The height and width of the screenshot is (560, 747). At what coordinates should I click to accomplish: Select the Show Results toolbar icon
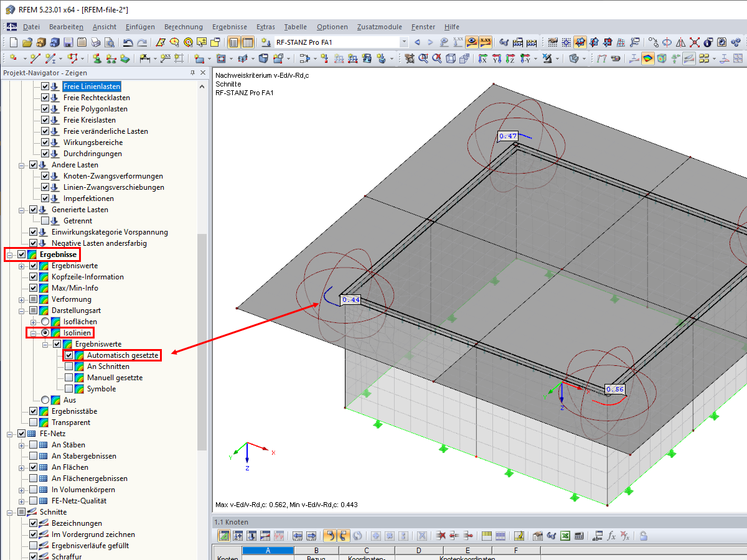[x=471, y=42]
